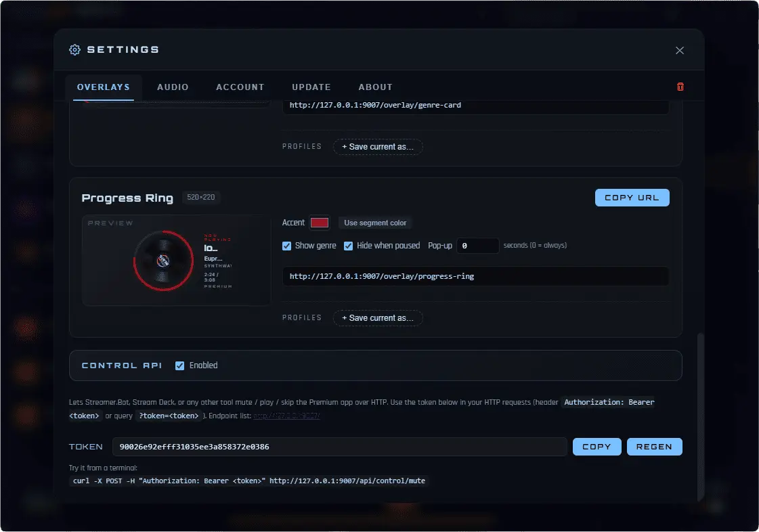
Task: Click the Progress Ring heading
Action: [x=127, y=198]
